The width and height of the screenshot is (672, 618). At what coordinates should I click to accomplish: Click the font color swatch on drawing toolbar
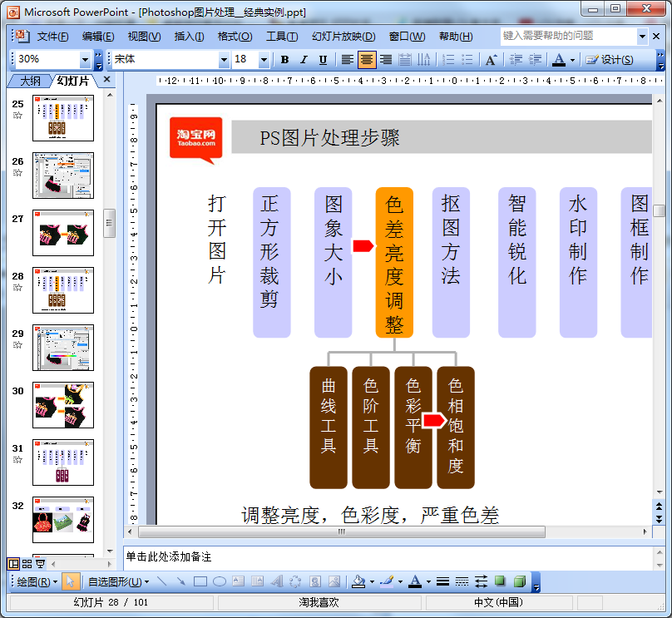point(414,581)
